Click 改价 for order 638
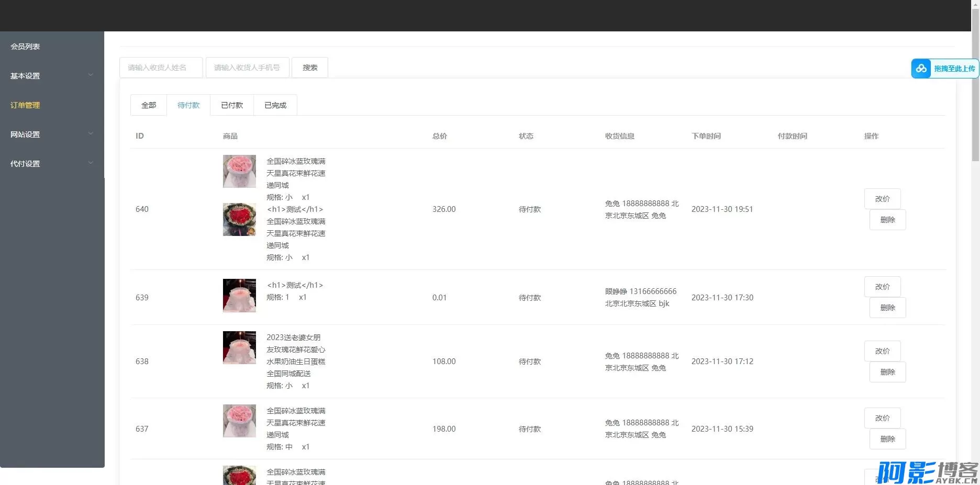 click(x=882, y=351)
